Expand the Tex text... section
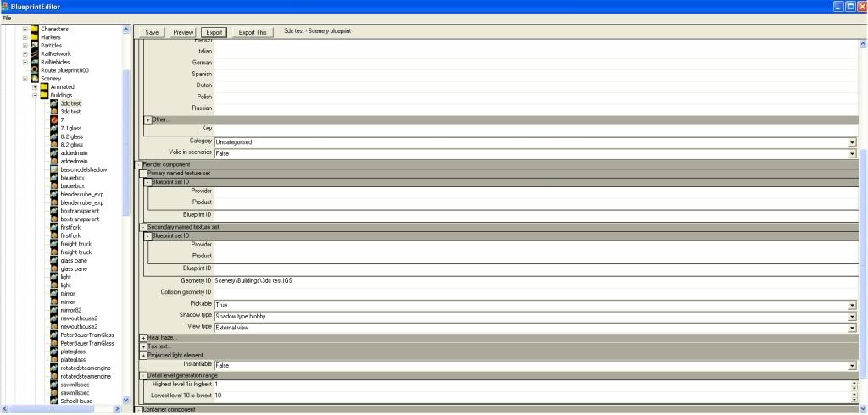Screen dimensions: 868x415 143,346
